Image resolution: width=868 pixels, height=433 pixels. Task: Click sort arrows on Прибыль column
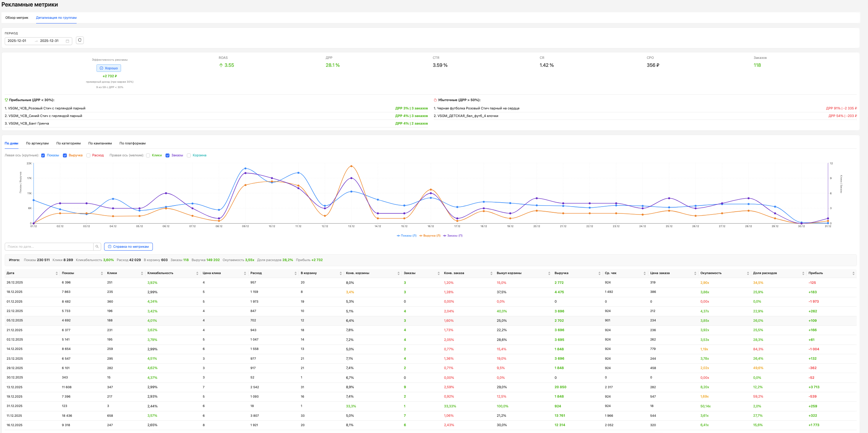(x=854, y=273)
